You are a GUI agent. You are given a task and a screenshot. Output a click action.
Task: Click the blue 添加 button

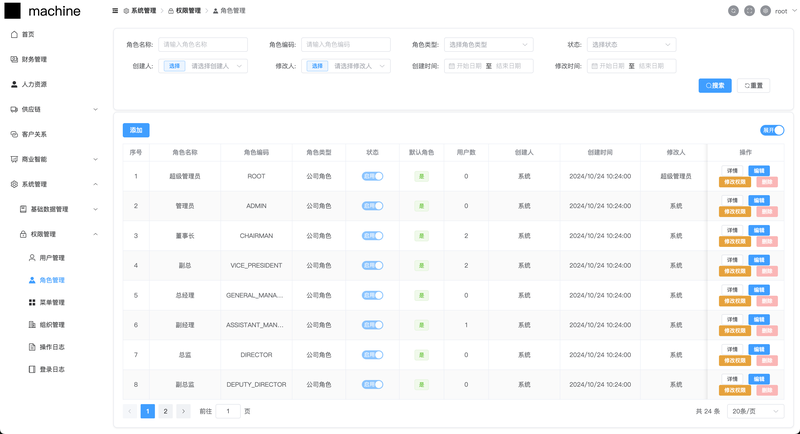click(136, 130)
